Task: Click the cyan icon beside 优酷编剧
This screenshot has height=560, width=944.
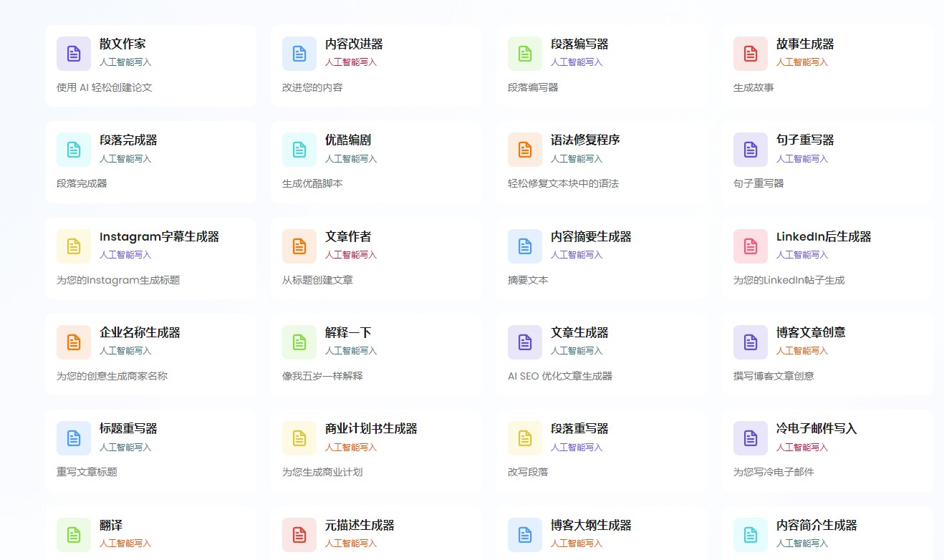Action: [x=299, y=150]
